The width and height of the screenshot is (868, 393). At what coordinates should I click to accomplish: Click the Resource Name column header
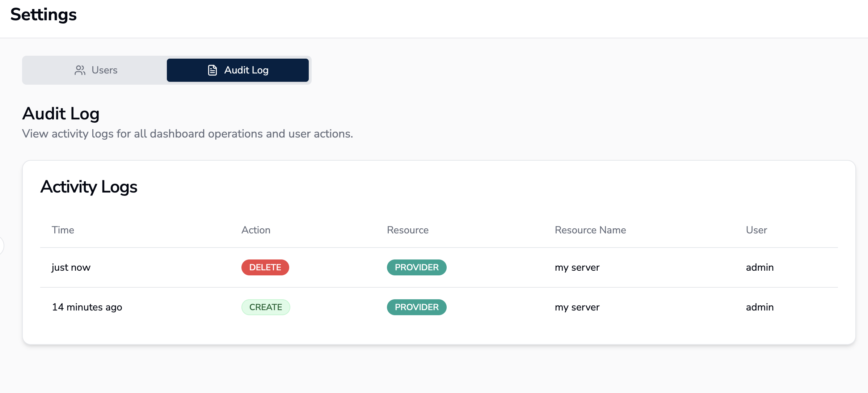click(590, 230)
